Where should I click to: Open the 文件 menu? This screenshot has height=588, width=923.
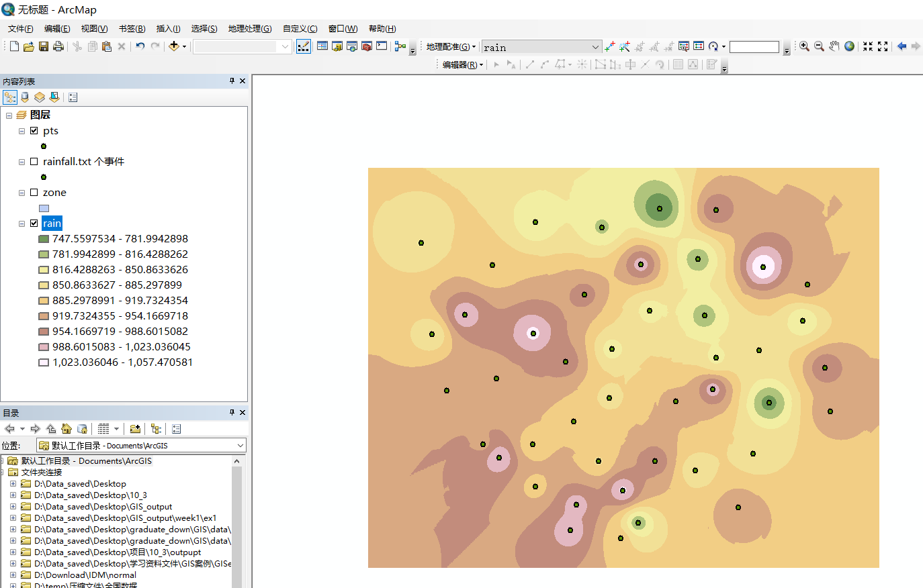click(x=21, y=29)
